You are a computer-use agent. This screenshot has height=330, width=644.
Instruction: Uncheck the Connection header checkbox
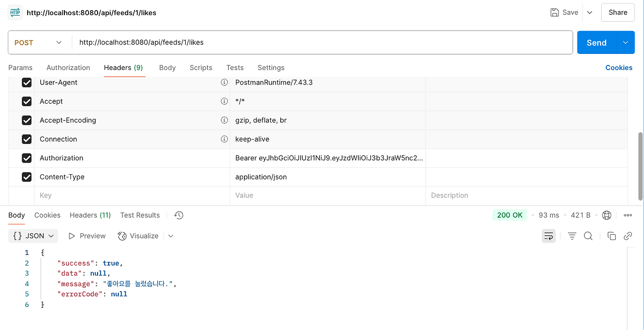[27, 139]
